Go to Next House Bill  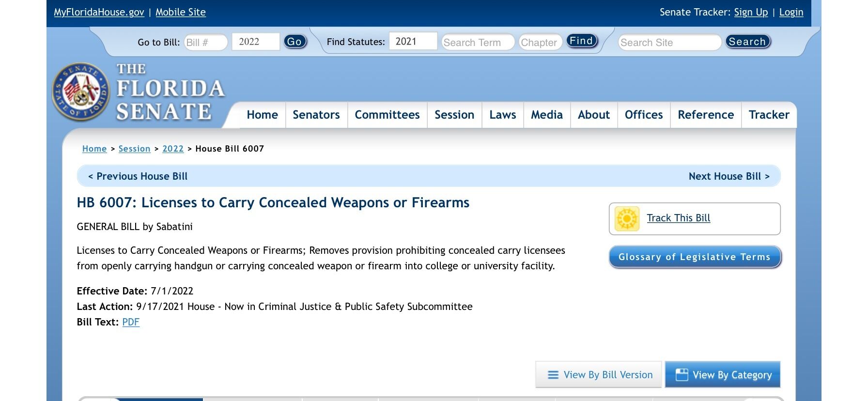click(729, 176)
